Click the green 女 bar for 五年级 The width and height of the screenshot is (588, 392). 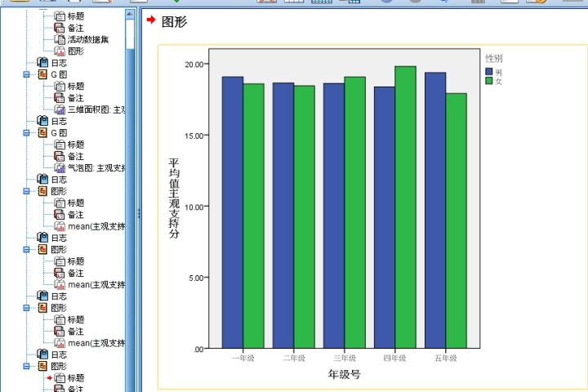click(456, 220)
